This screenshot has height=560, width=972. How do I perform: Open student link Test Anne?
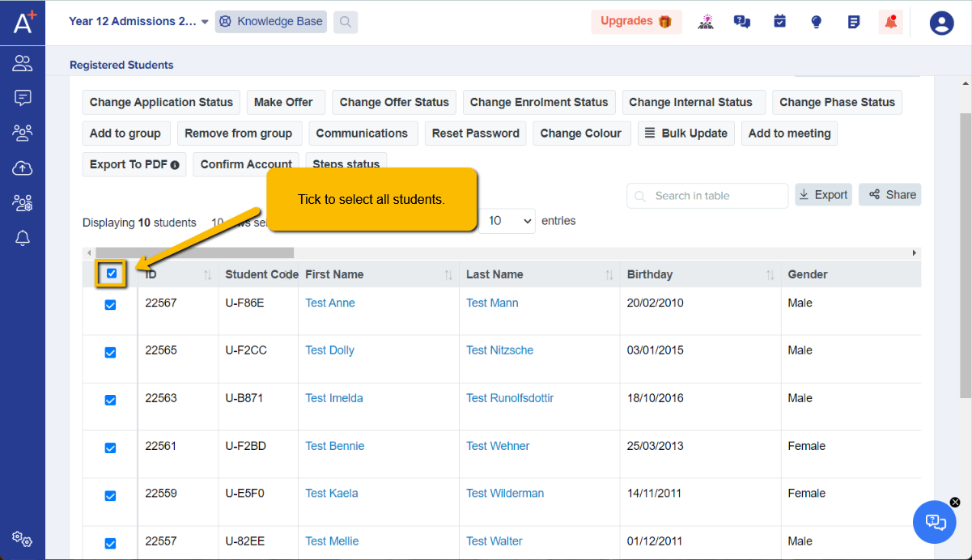point(330,303)
